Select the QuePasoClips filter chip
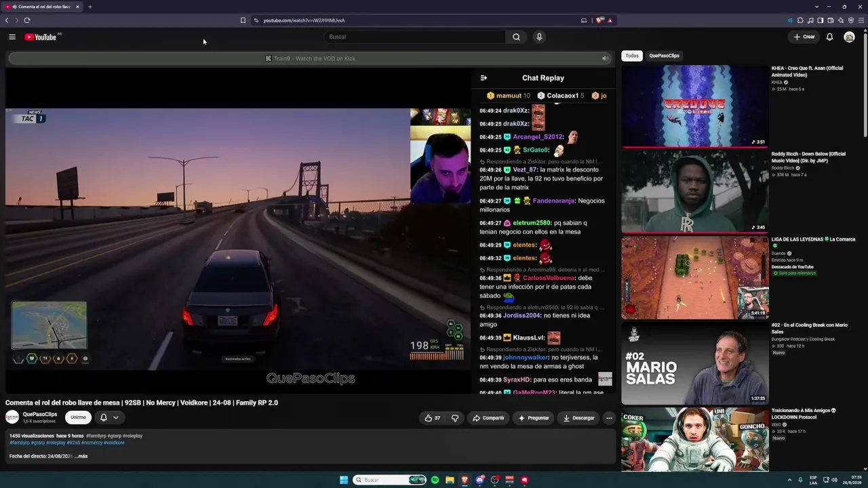The height and width of the screenshot is (488, 868). click(664, 56)
